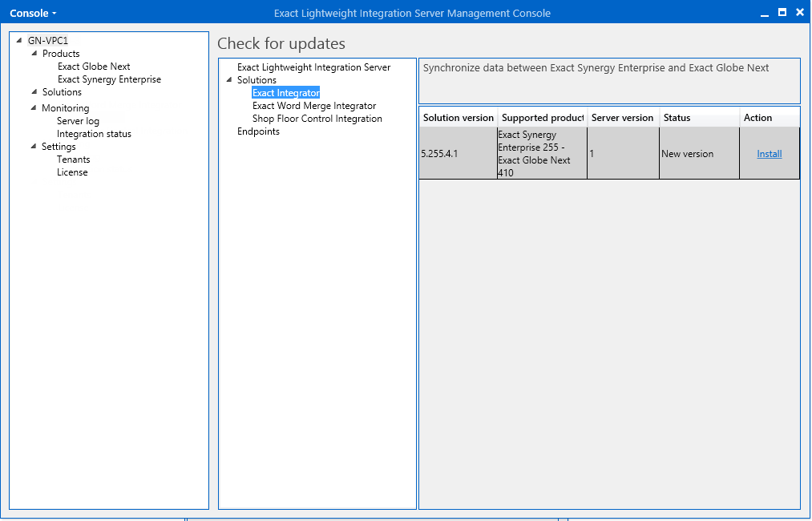Collapse the Products tree node arrow
Image resolution: width=812 pixels, height=521 pixels.
(34, 53)
